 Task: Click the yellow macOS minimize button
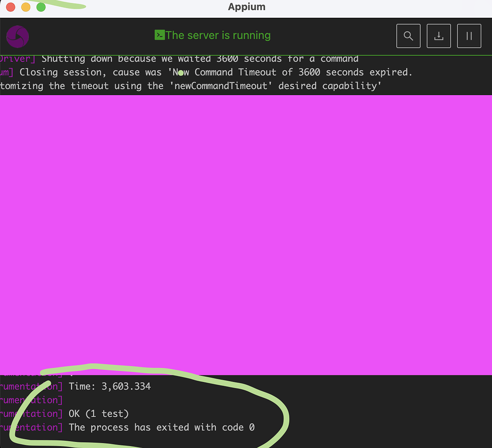point(25,7)
